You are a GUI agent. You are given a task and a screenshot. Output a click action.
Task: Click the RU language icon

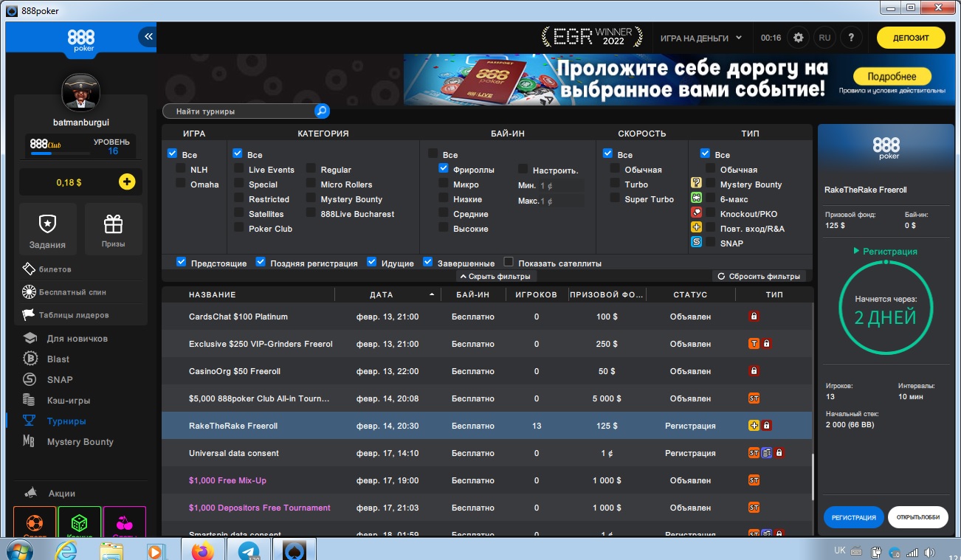coord(824,38)
